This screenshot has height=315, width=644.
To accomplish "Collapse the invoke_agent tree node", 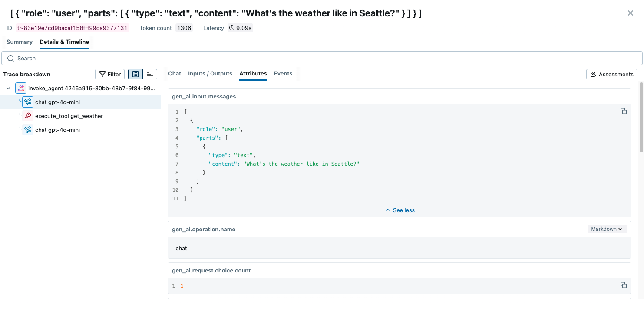I will [x=8, y=89].
